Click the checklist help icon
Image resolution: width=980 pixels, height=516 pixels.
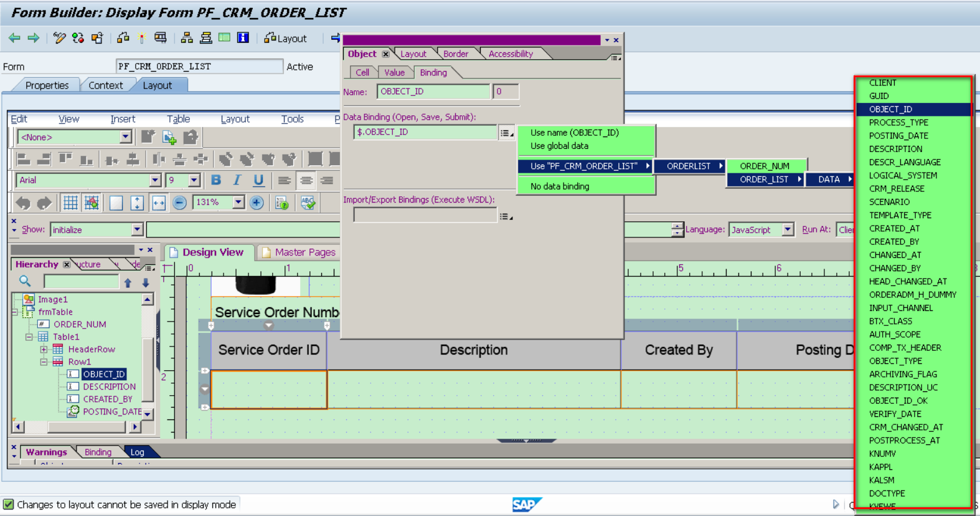[282, 203]
